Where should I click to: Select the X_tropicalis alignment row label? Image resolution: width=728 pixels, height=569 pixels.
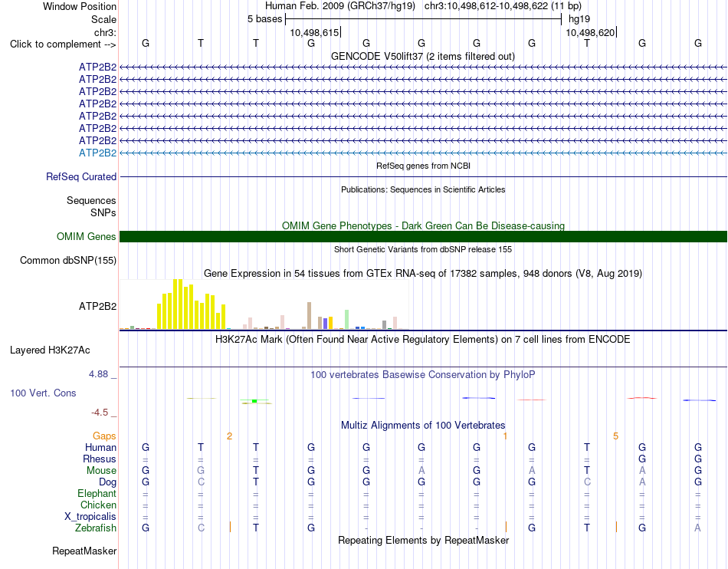pyautogui.click(x=90, y=517)
